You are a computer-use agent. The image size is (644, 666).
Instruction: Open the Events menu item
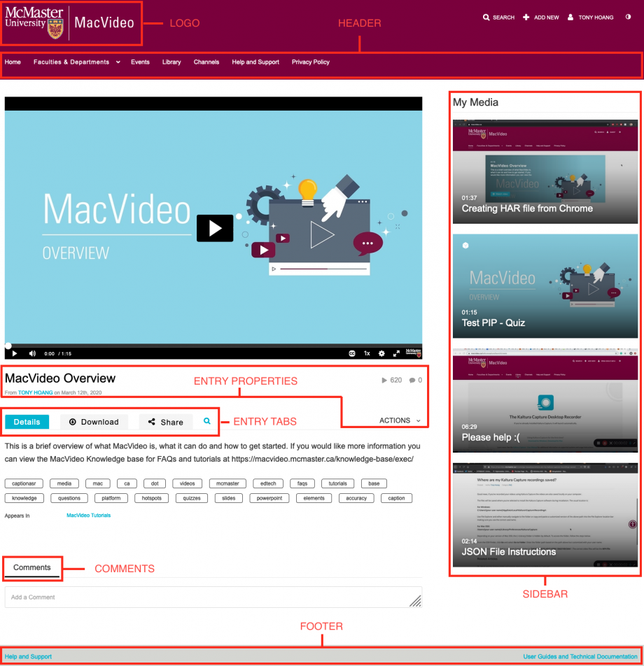click(140, 62)
